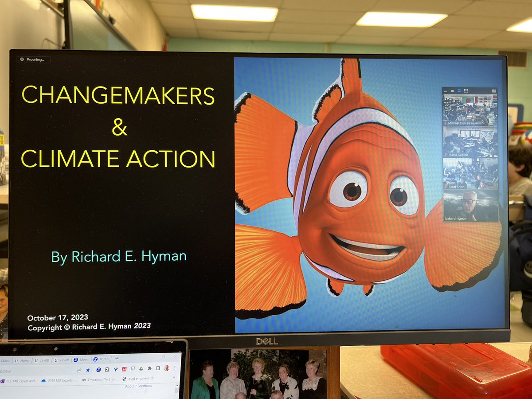
Task: Open a new browser tab
Action: pyautogui.click(x=117, y=359)
